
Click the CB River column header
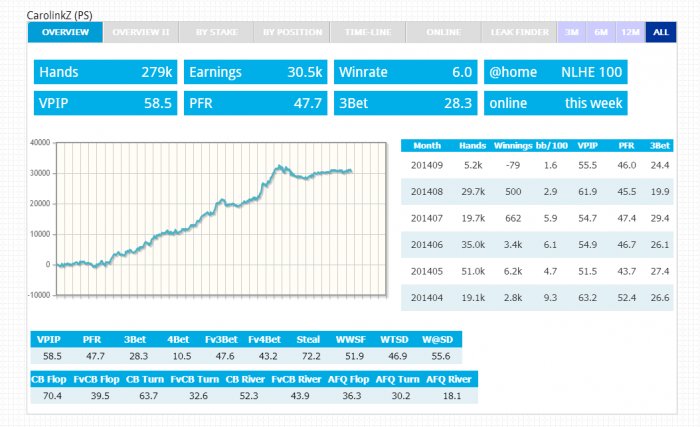coord(245,379)
